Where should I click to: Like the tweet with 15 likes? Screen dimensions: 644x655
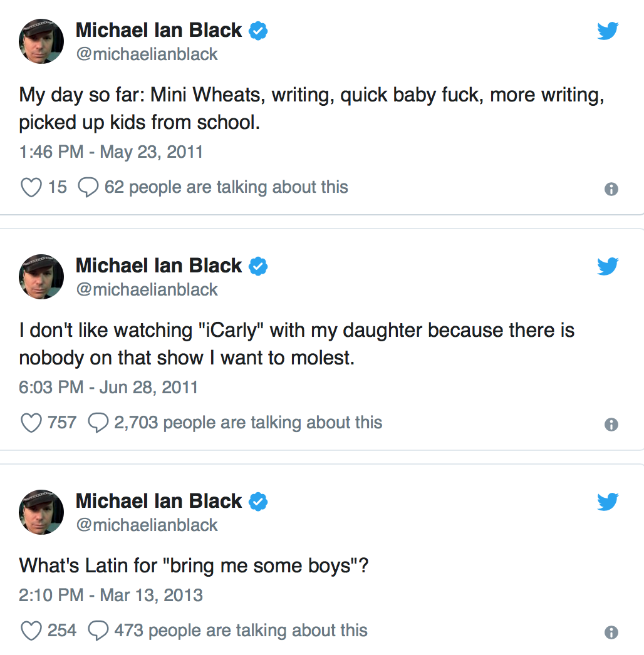tap(31, 187)
